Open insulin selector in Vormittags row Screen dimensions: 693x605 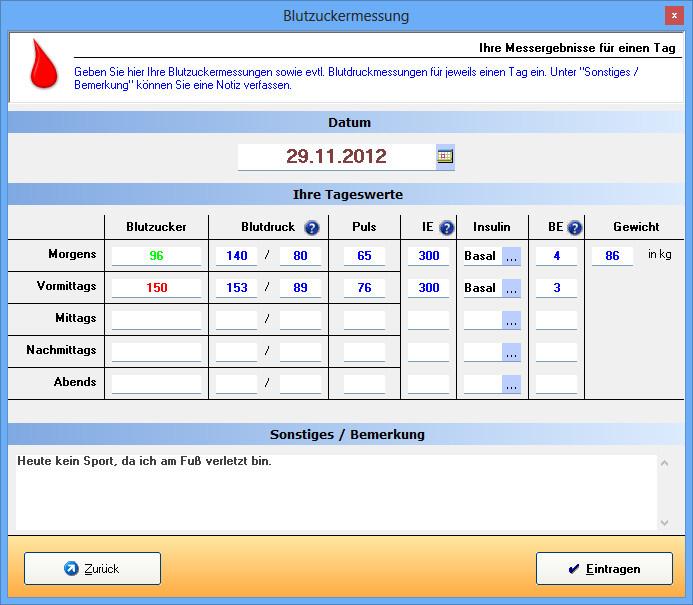(x=511, y=288)
